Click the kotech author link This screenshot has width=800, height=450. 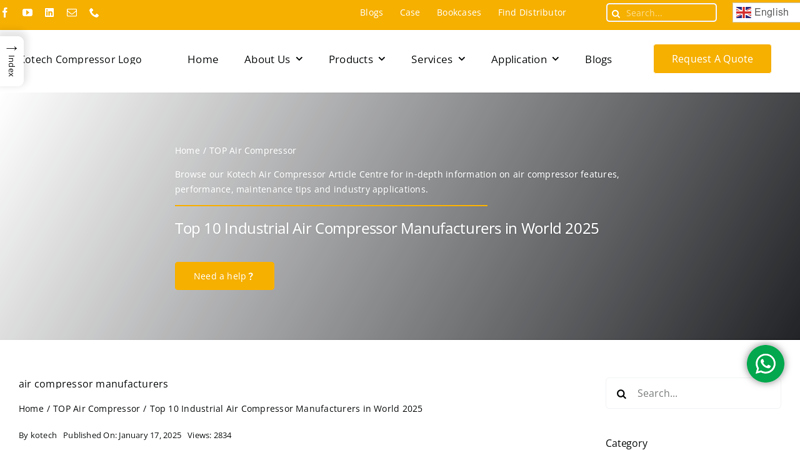[43, 435]
